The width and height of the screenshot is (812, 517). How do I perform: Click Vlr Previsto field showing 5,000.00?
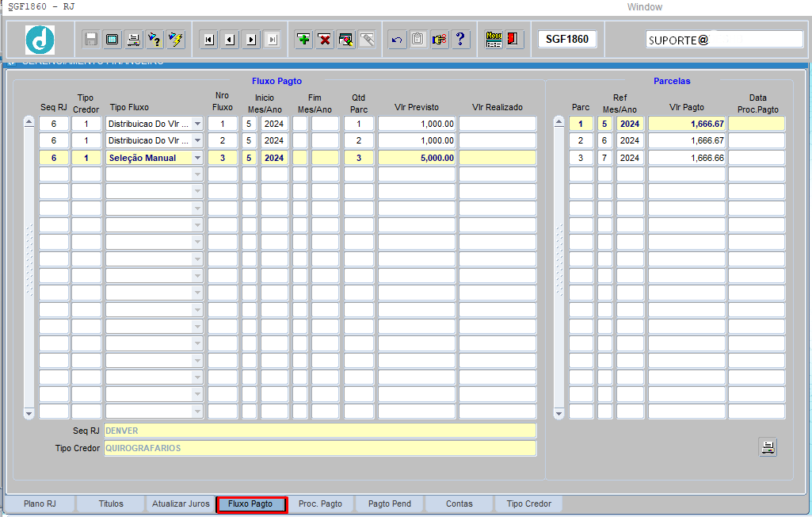point(417,158)
